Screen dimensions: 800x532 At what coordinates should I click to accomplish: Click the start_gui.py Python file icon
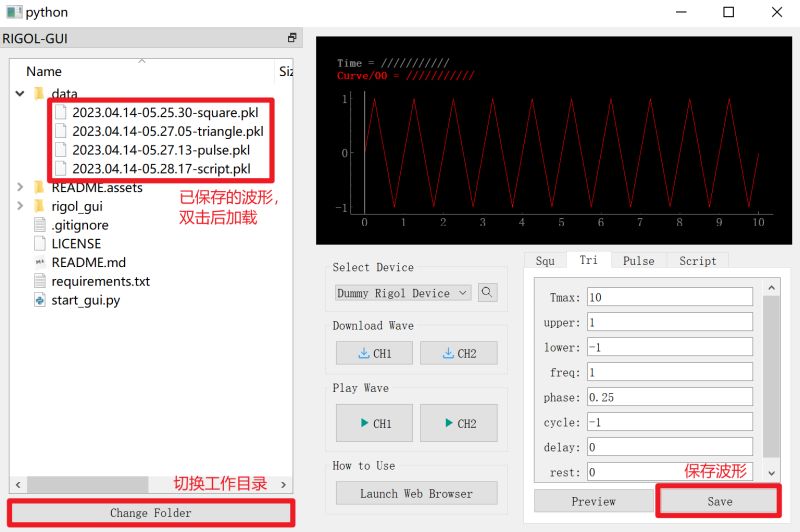coord(40,300)
